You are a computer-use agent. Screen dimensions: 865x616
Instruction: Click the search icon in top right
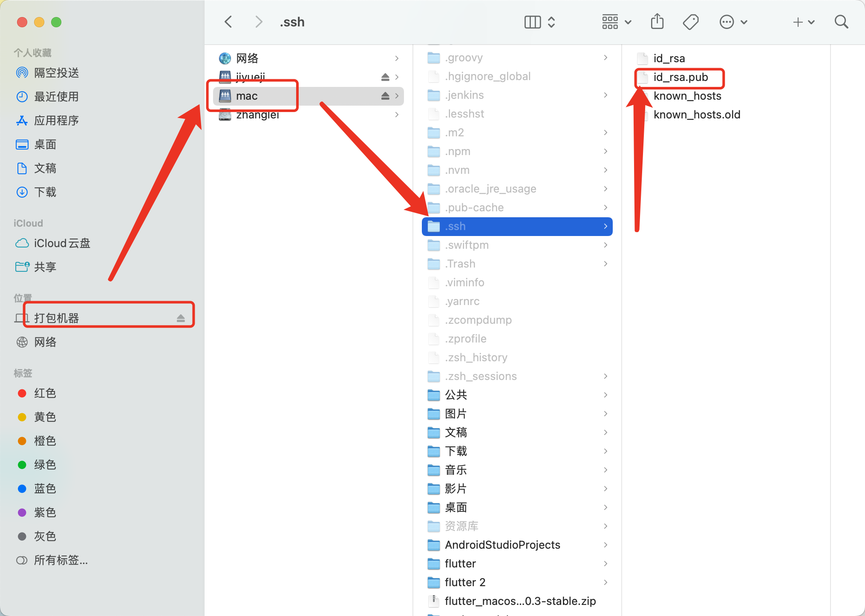pyautogui.click(x=841, y=21)
